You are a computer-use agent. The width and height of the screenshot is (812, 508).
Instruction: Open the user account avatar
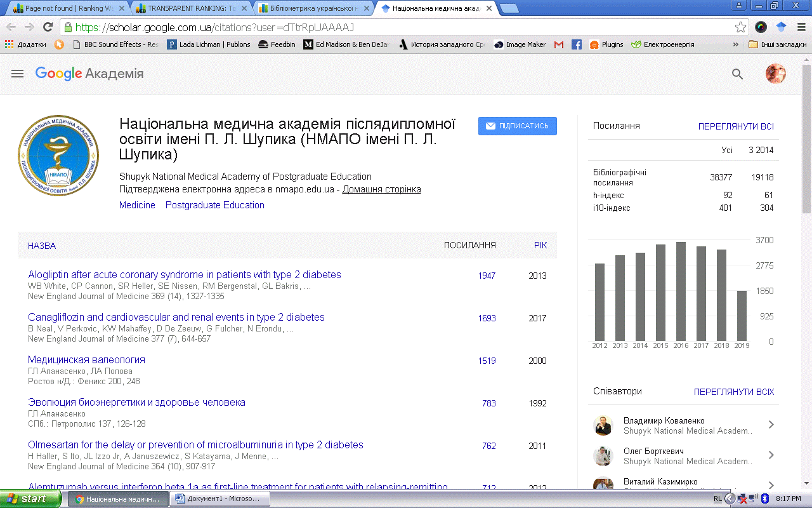pyautogui.click(x=776, y=74)
